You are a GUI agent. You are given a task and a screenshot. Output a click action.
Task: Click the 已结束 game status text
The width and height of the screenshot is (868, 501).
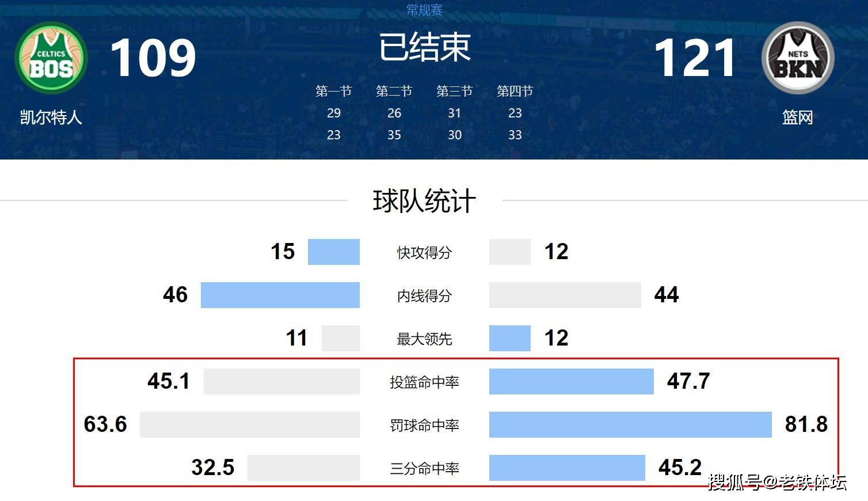click(x=425, y=47)
